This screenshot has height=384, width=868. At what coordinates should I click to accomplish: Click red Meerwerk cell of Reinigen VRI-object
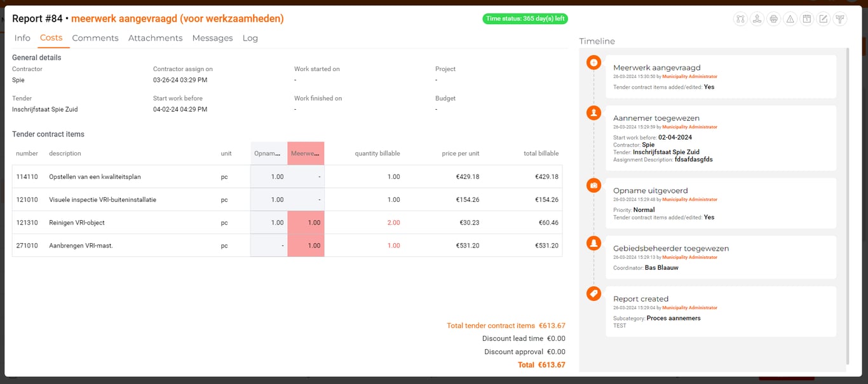coord(306,223)
